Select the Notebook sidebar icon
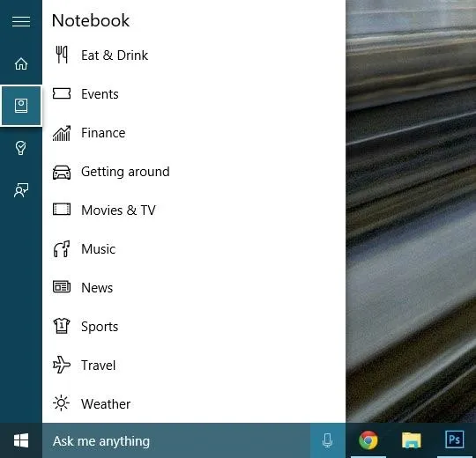Screen dimensions: 476x458 pyautogui.click(x=21, y=106)
